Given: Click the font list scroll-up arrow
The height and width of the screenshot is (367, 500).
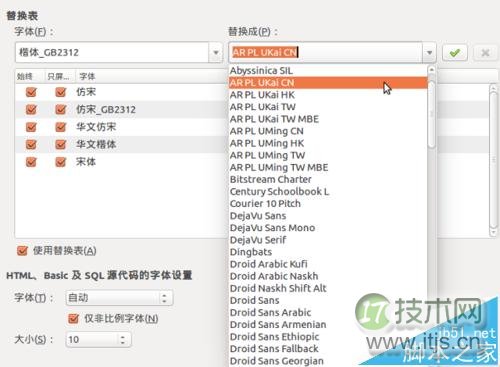Looking at the screenshot, I should click(432, 70).
